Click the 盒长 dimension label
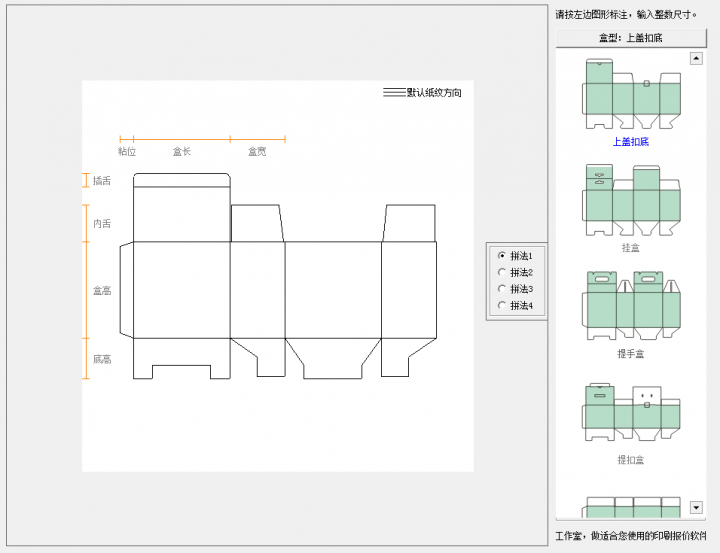 coord(181,152)
